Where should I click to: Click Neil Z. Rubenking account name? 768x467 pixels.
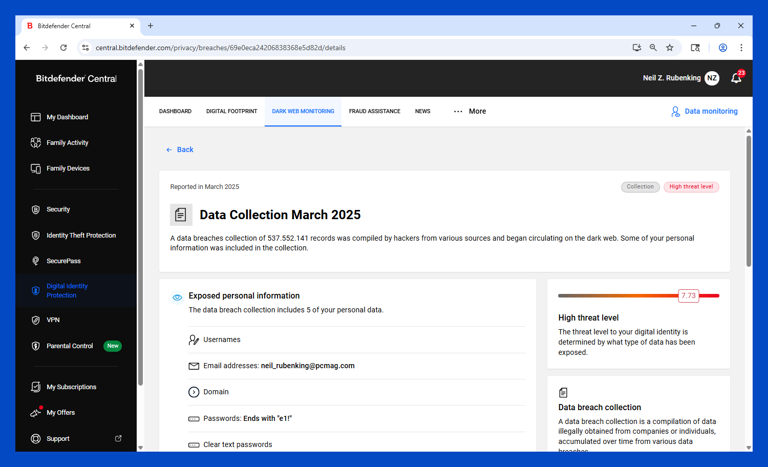[x=672, y=78]
